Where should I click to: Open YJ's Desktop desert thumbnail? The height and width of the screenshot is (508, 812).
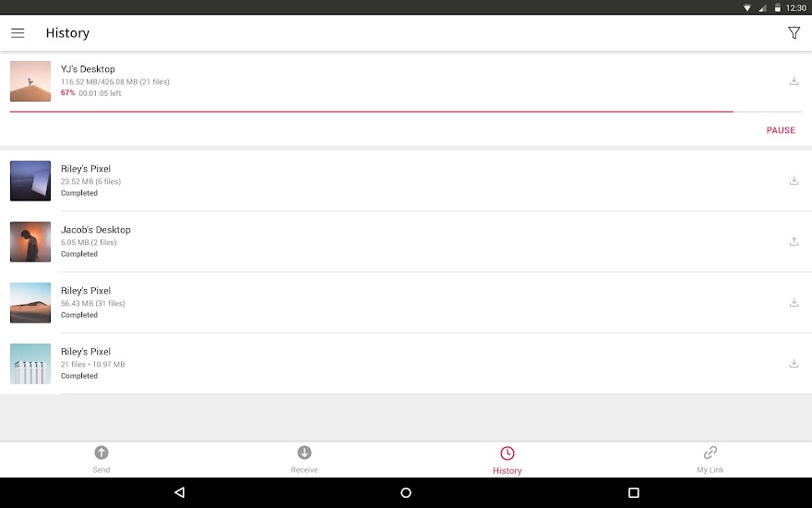coord(30,81)
